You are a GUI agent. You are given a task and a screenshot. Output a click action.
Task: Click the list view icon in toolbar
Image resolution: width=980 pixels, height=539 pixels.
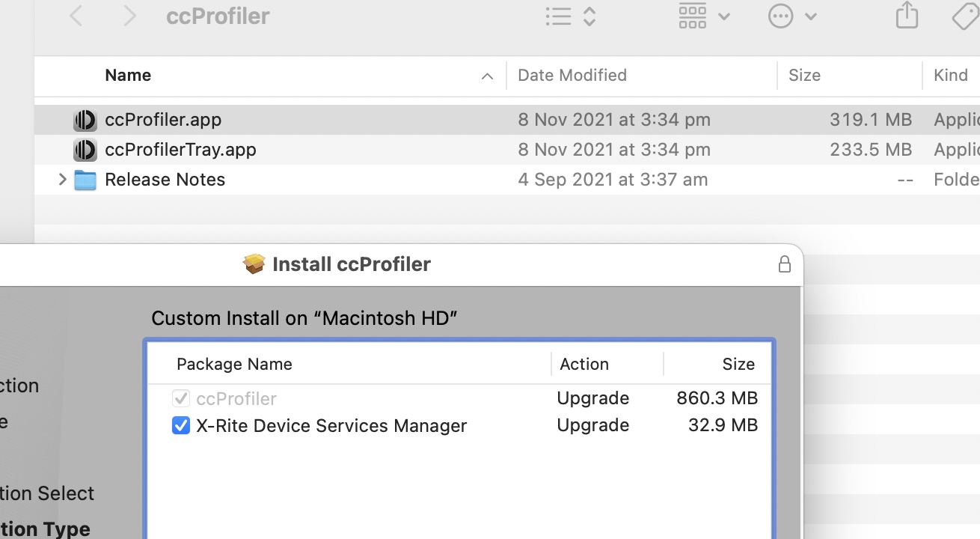pos(558,16)
